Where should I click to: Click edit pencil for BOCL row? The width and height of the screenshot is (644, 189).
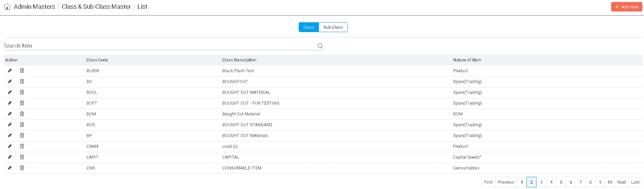[10, 92]
